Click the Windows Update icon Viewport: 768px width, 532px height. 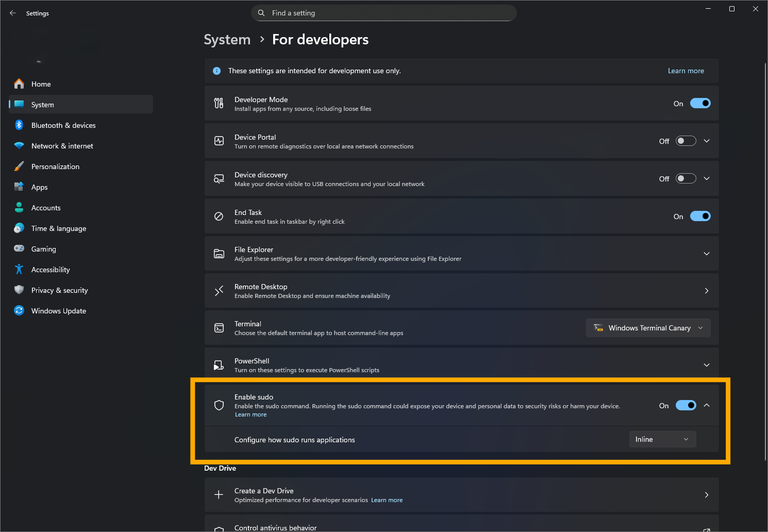point(19,310)
